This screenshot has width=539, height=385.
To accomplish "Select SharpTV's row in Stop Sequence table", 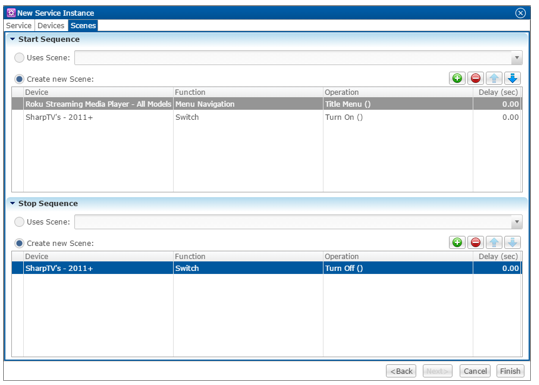I will tap(267, 268).
